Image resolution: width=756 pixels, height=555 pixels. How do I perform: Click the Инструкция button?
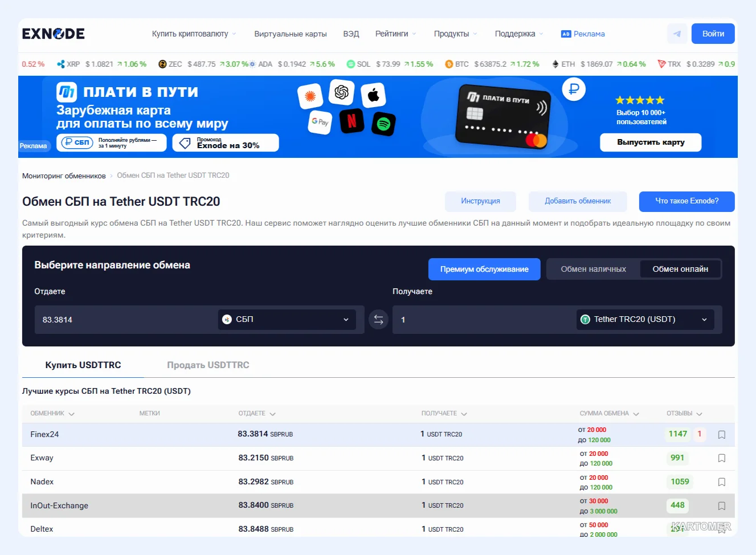click(x=480, y=201)
